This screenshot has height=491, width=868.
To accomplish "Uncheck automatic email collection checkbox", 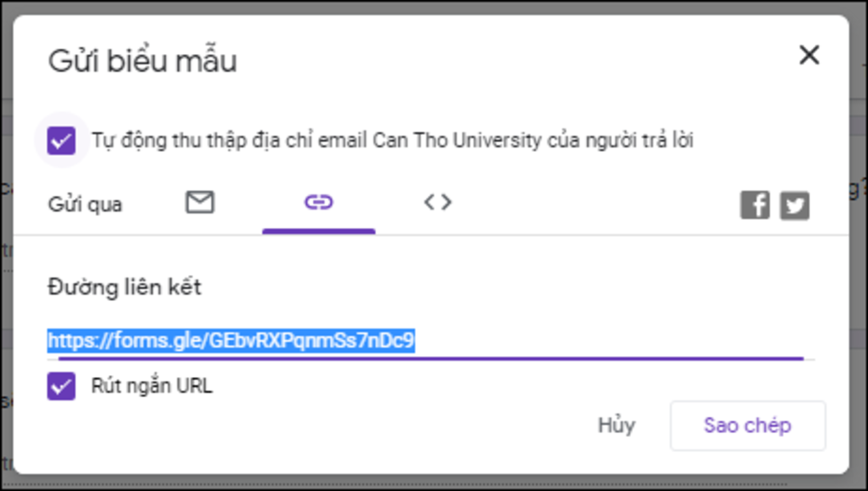I will point(61,141).
